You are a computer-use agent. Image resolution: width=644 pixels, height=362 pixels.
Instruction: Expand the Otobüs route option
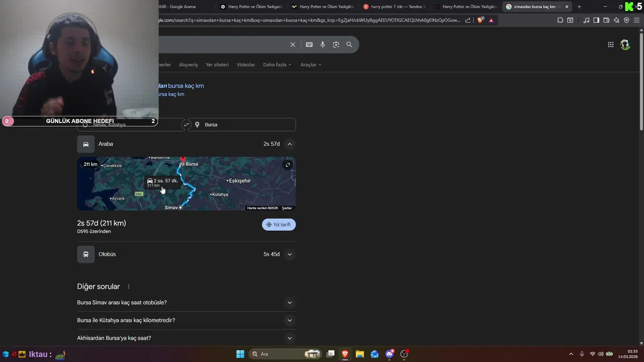[290, 254]
